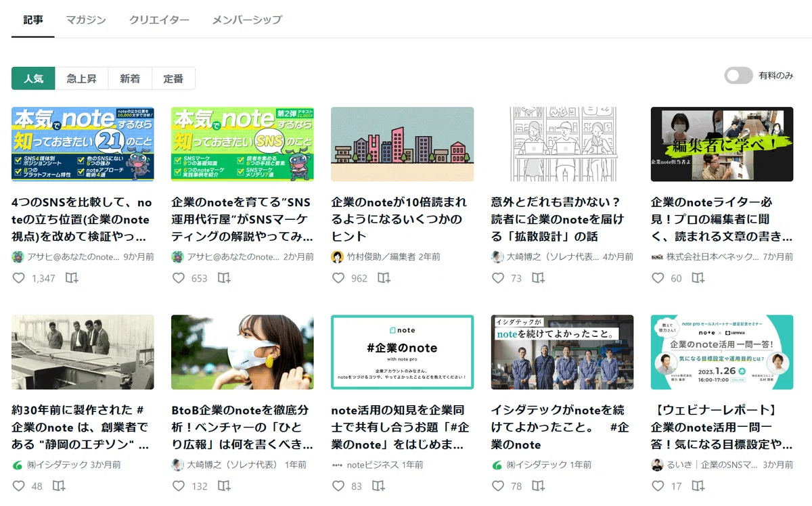Open article イシダテックがnoteを続けてよかったこと title
This screenshot has width=812, height=506.
tap(562, 428)
